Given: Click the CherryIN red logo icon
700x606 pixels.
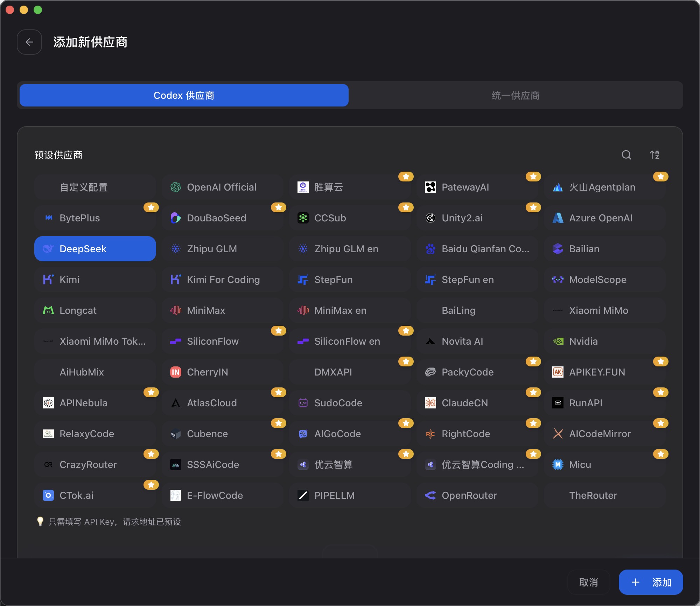Looking at the screenshot, I should (176, 372).
